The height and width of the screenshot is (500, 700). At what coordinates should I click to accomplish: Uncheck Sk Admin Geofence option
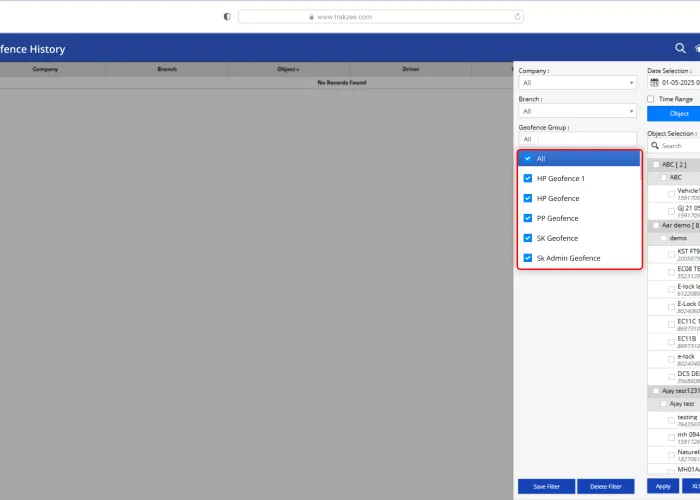(528, 258)
